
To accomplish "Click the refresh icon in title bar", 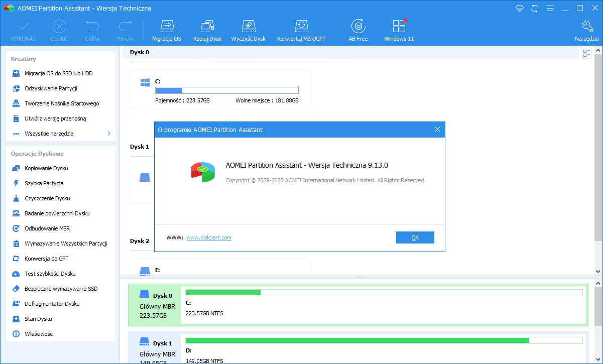I will click(535, 8).
